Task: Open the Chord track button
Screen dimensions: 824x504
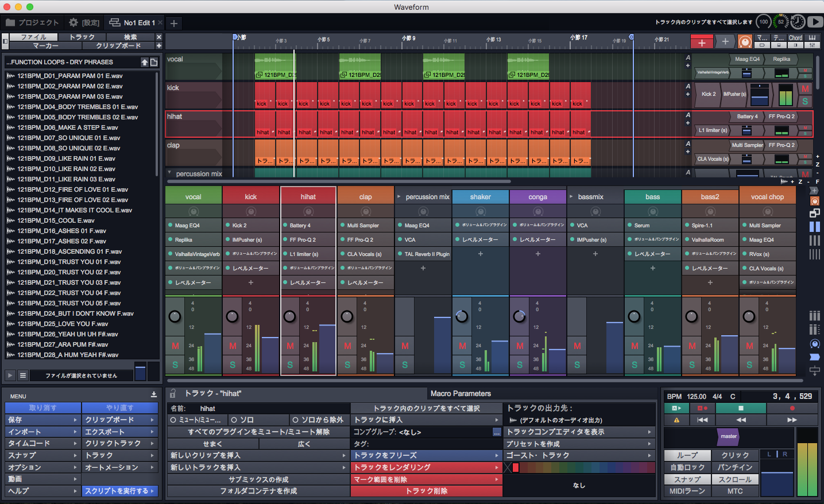Action: click(x=795, y=38)
